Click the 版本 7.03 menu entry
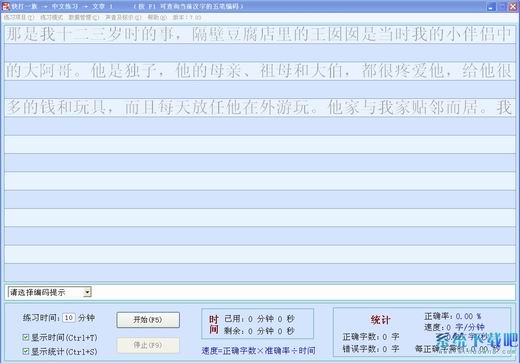 187,17
